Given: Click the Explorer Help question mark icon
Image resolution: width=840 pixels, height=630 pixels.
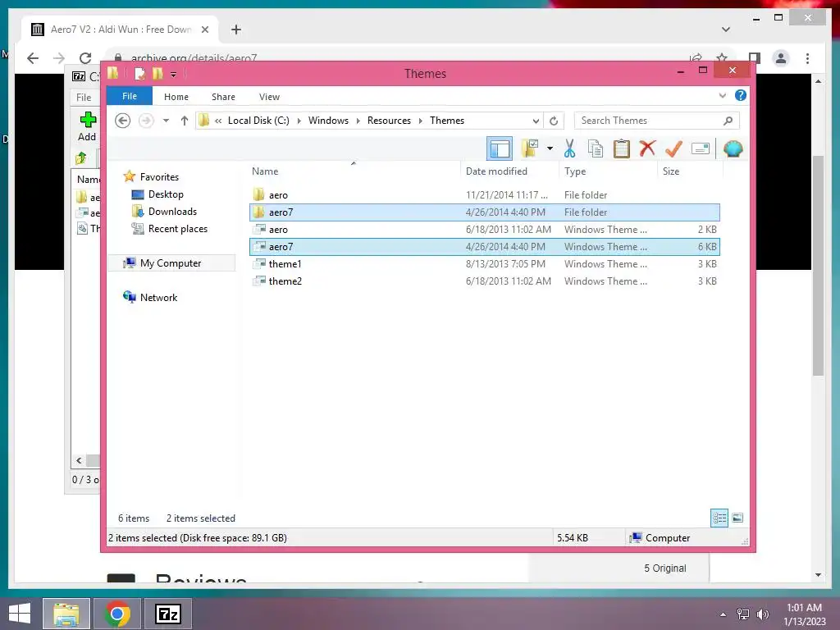Looking at the screenshot, I should point(741,95).
